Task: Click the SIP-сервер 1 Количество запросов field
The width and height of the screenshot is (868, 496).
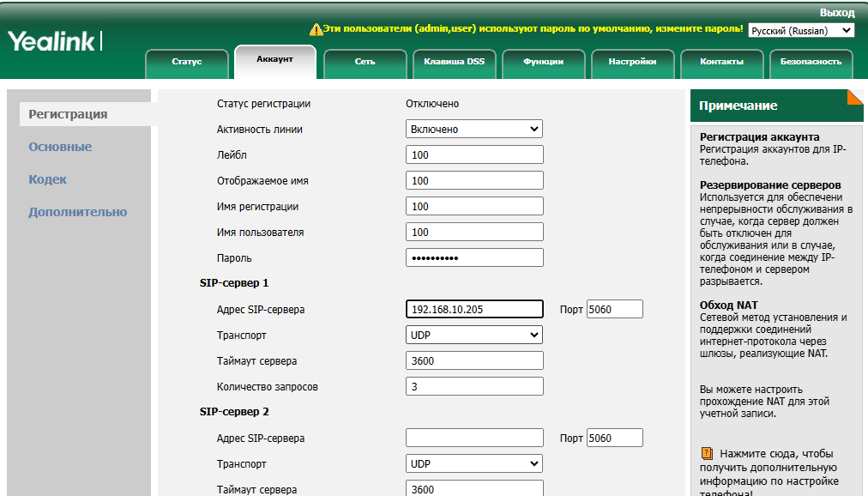Action: click(x=474, y=386)
